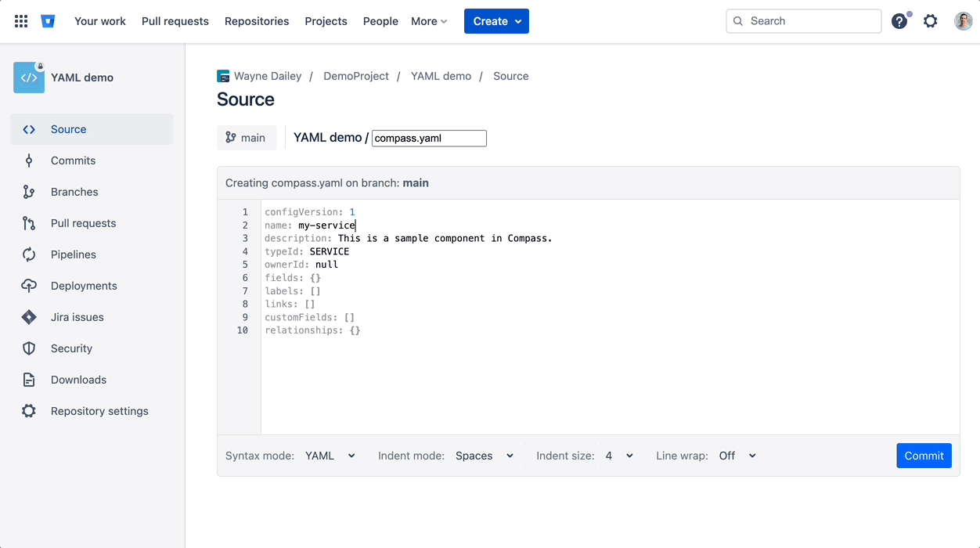The width and height of the screenshot is (980, 548).
Task: Open the app switcher grid icon
Action: (21, 21)
